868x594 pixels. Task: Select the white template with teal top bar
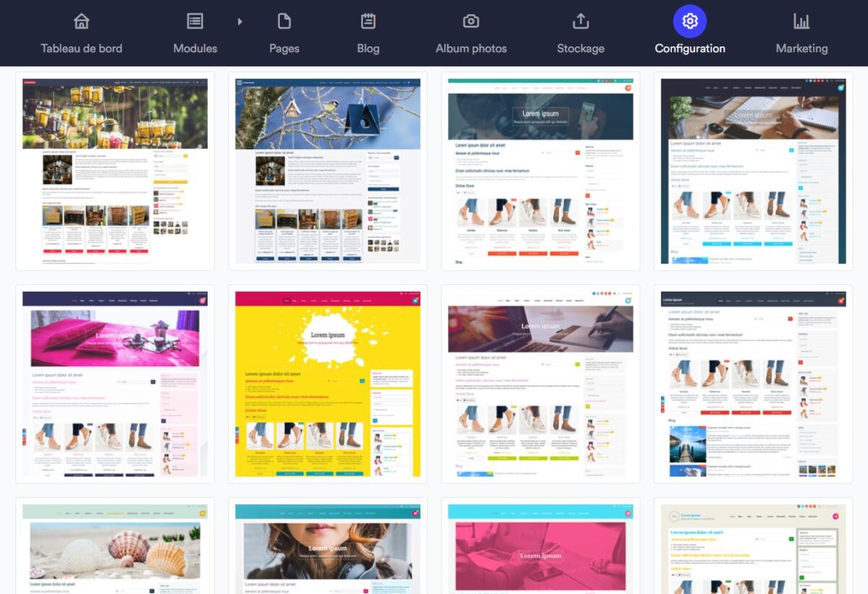(540, 171)
